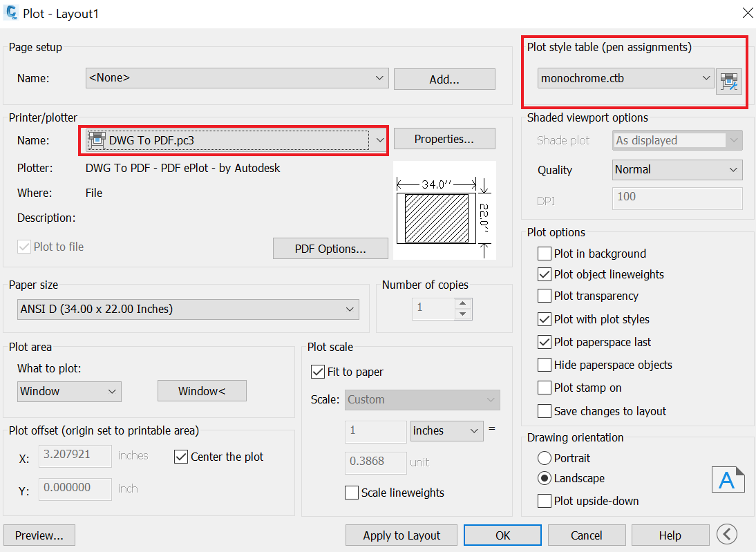Click Apply to Layout
The height and width of the screenshot is (552, 756).
pyautogui.click(x=401, y=535)
